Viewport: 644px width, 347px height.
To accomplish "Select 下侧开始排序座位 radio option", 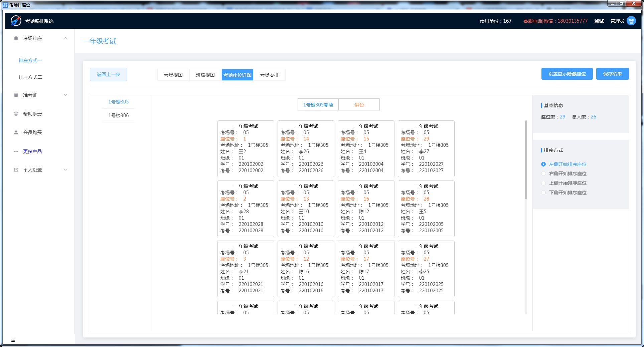I will (543, 193).
